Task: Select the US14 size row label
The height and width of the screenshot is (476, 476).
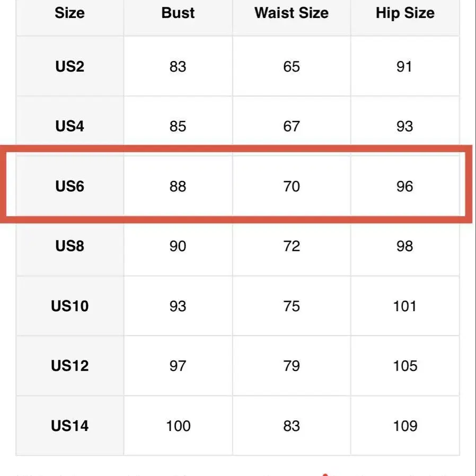Action: [69, 426]
